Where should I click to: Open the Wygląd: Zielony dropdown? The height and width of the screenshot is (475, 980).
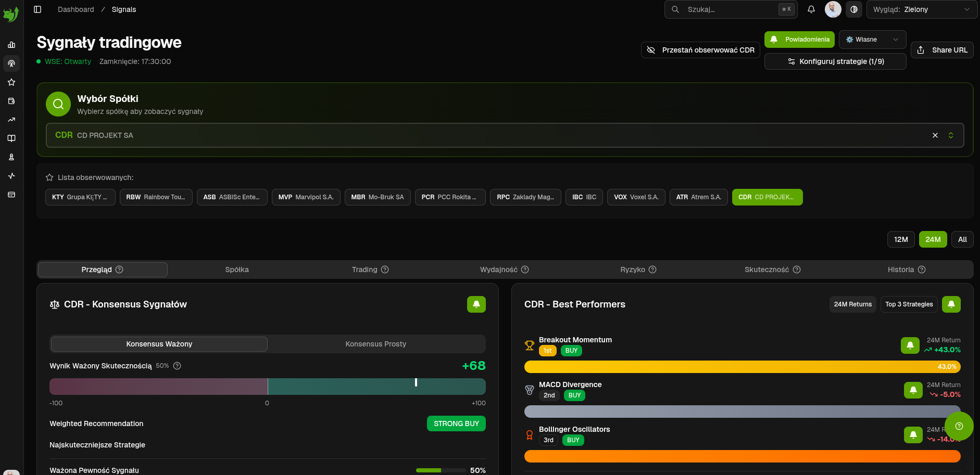tap(922, 9)
